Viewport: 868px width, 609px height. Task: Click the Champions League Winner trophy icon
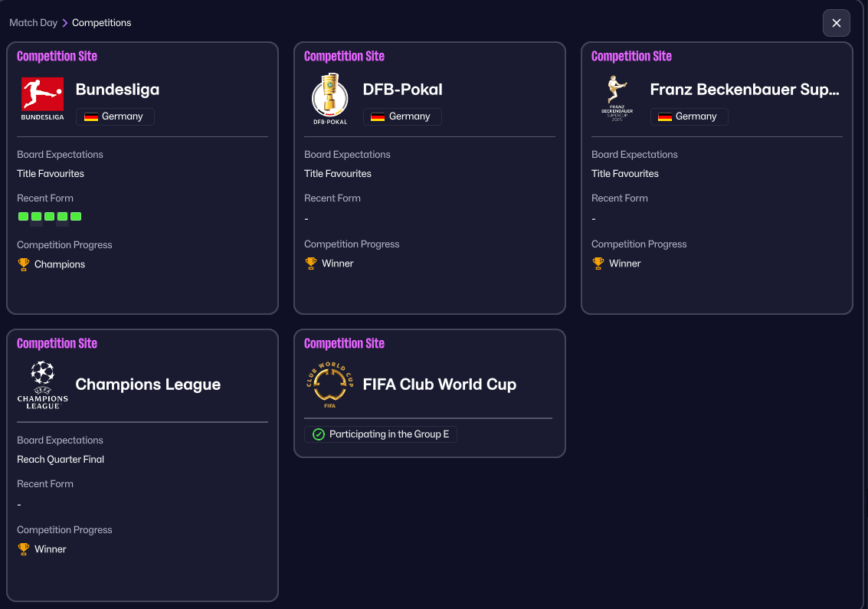(x=24, y=549)
